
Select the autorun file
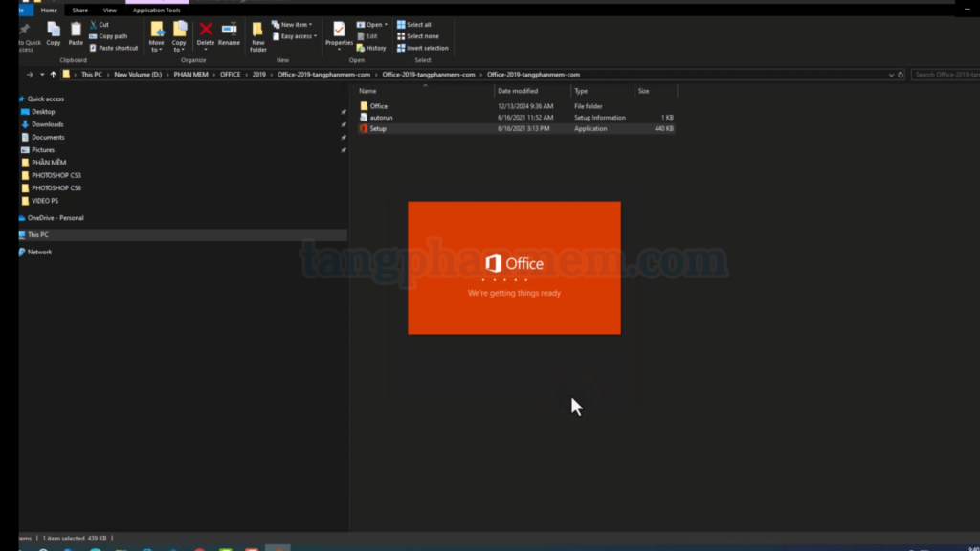click(x=516, y=118)
